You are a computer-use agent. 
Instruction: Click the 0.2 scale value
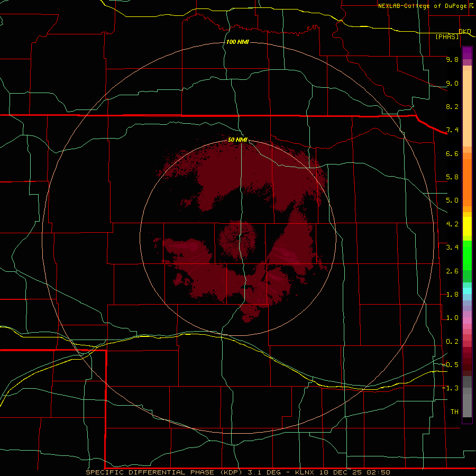(452, 342)
